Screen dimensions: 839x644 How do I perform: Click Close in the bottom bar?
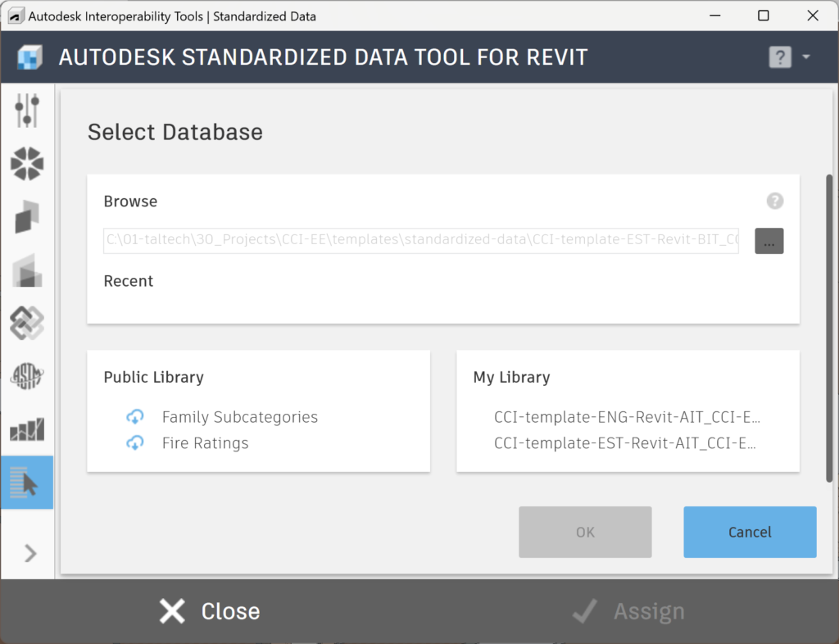(x=210, y=611)
